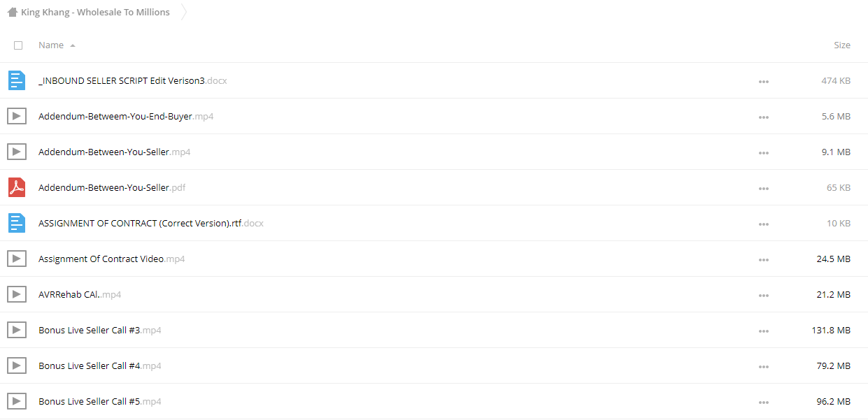Tick the select-all checkbox in the header
This screenshot has height=420, width=868.
18,45
